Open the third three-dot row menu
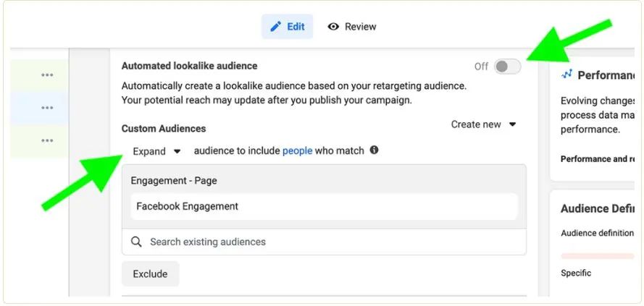The image size is (644, 306). pos(47,140)
